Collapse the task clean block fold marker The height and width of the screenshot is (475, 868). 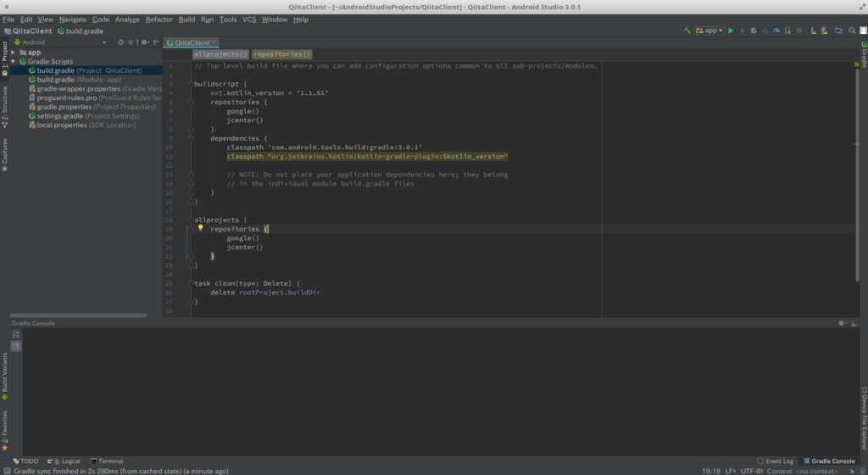[x=191, y=283]
